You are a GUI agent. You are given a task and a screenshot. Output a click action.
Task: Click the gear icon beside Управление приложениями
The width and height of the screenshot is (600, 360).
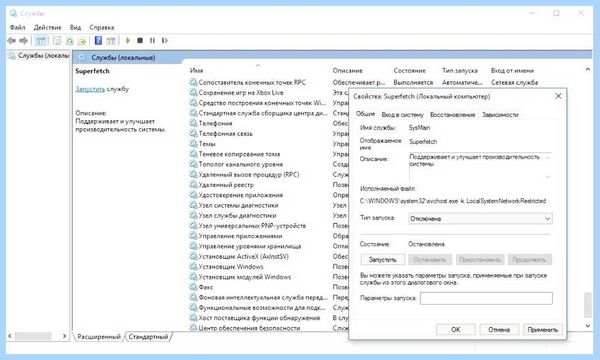[x=193, y=236]
